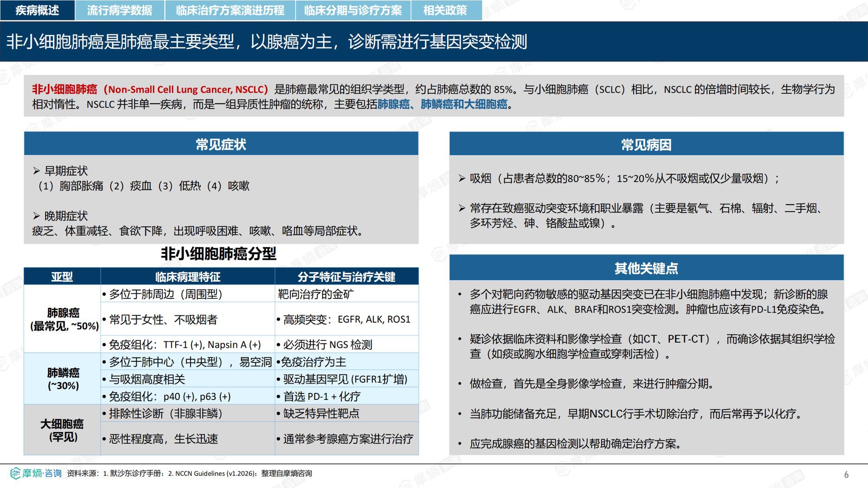Click the 肺腺癌 (最常见, ~50%) cell

(x=62, y=319)
